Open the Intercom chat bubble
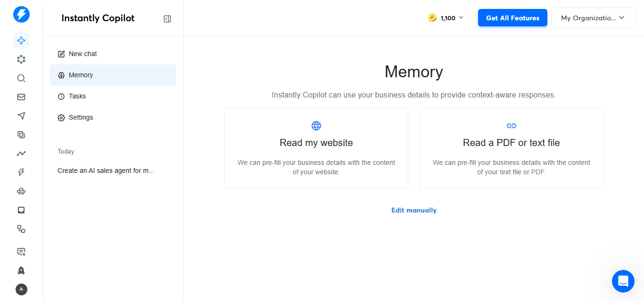The width and height of the screenshot is (644, 301). click(x=623, y=281)
